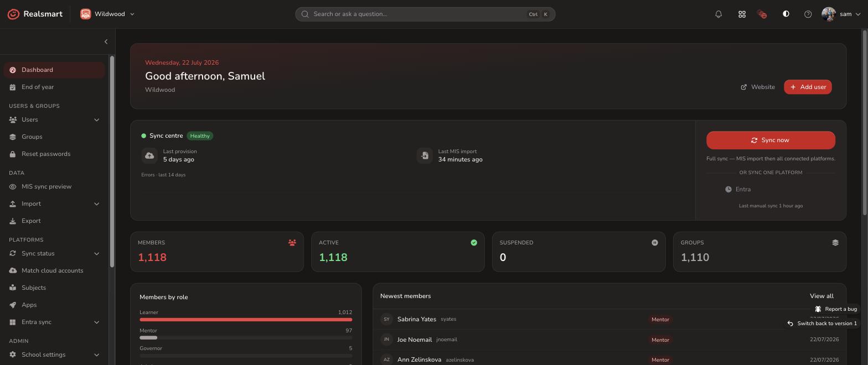Image resolution: width=868 pixels, height=365 pixels.
Task: Click the School settings gear icon
Action: point(13,354)
